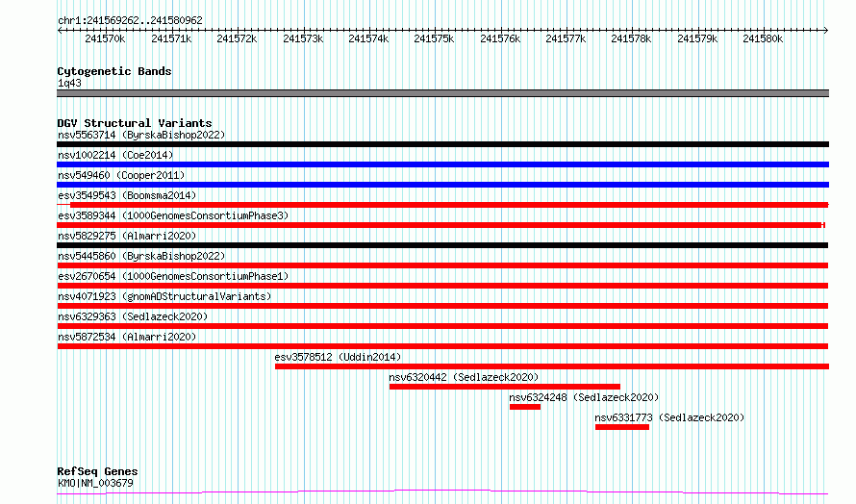
Task: Click the Cytogenetic Bands track title
Action: point(114,71)
